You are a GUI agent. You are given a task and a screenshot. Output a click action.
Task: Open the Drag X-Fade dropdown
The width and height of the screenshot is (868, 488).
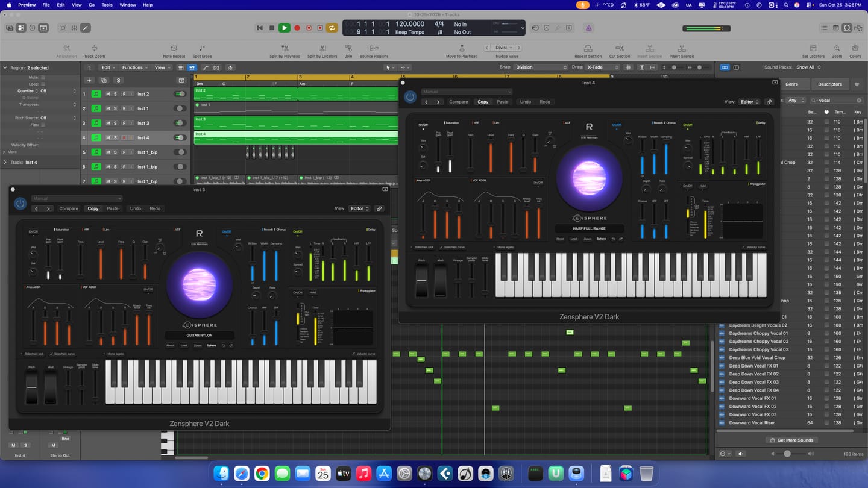(603, 67)
